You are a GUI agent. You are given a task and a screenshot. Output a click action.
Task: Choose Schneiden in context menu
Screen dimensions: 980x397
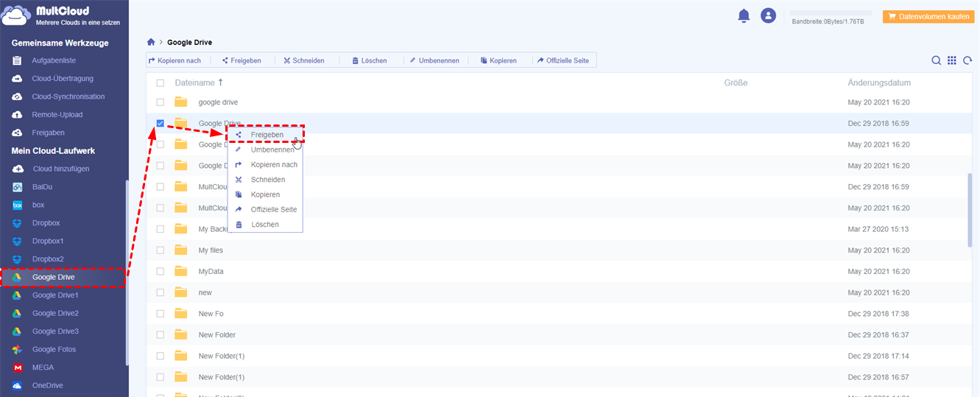coord(266,180)
